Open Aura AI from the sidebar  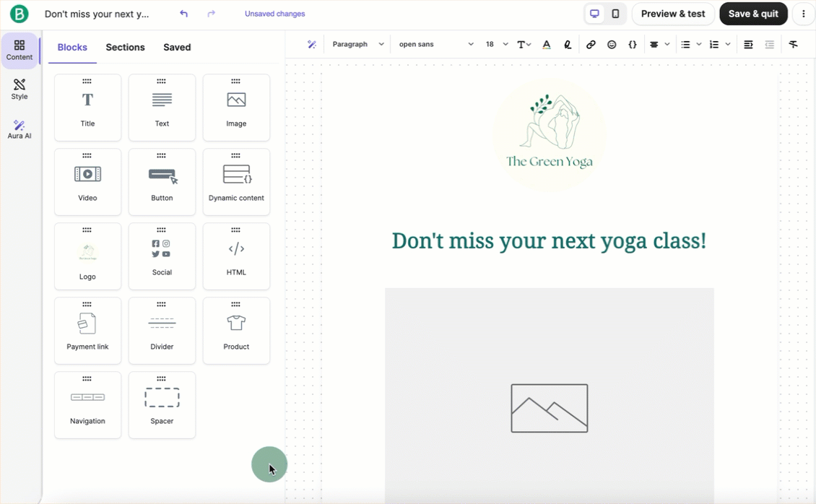[19, 129]
